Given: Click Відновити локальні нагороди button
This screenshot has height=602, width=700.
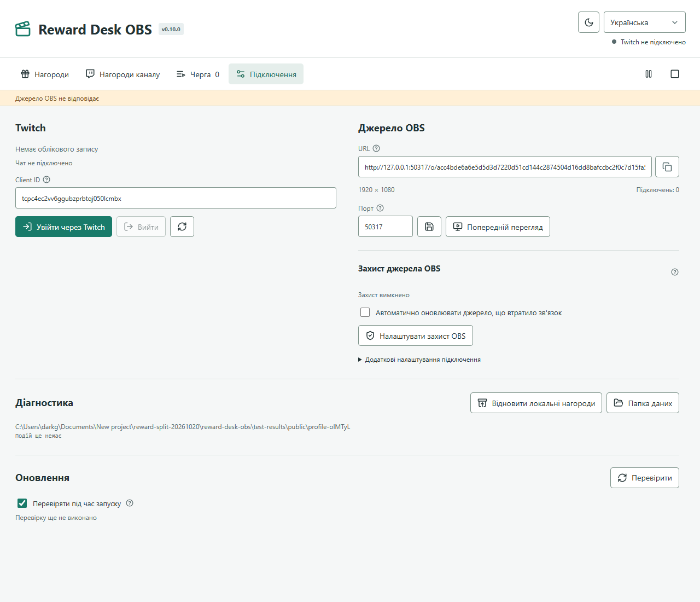Looking at the screenshot, I should point(536,403).
